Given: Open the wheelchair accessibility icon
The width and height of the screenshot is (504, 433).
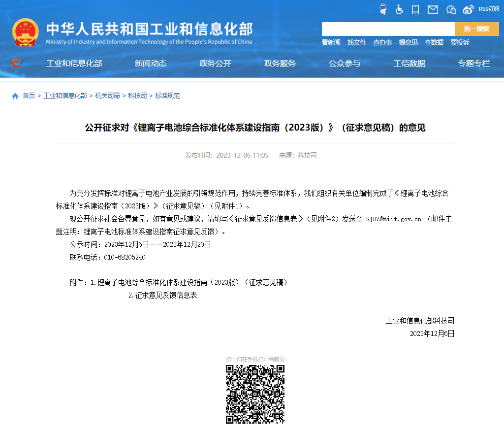Looking at the screenshot, I should pyautogui.click(x=399, y=9).
